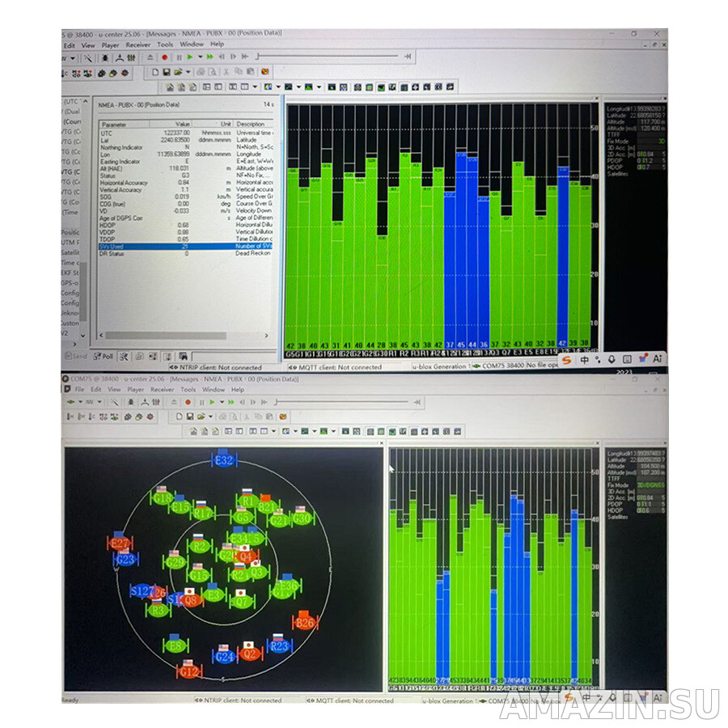Viewport: 728px width, 728px height.
Task: Click the horizontal scrollbar under the parameter table
Action: pos(162,335)
